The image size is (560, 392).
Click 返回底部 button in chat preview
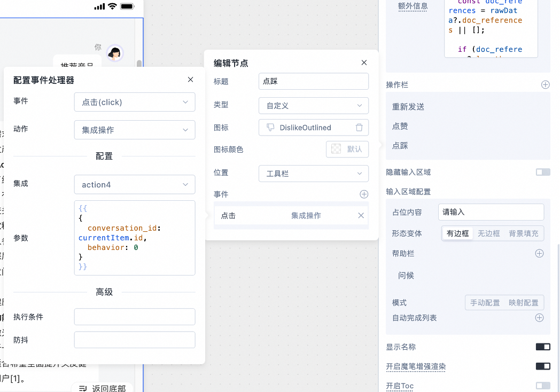click(102, 388)
